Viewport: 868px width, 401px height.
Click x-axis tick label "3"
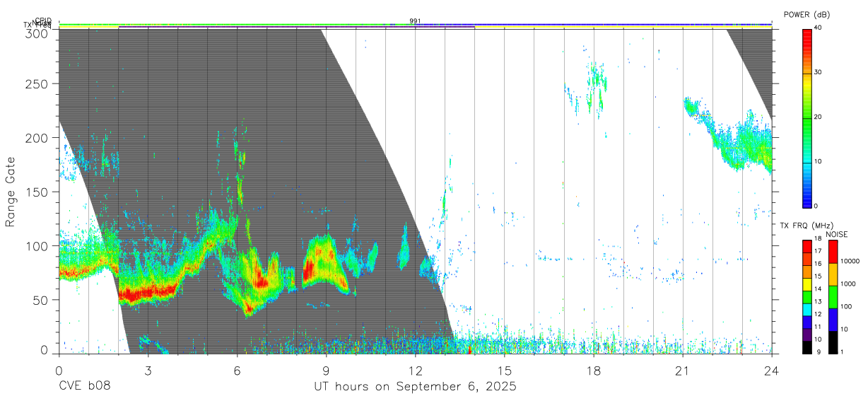click(x=148, y=370)
